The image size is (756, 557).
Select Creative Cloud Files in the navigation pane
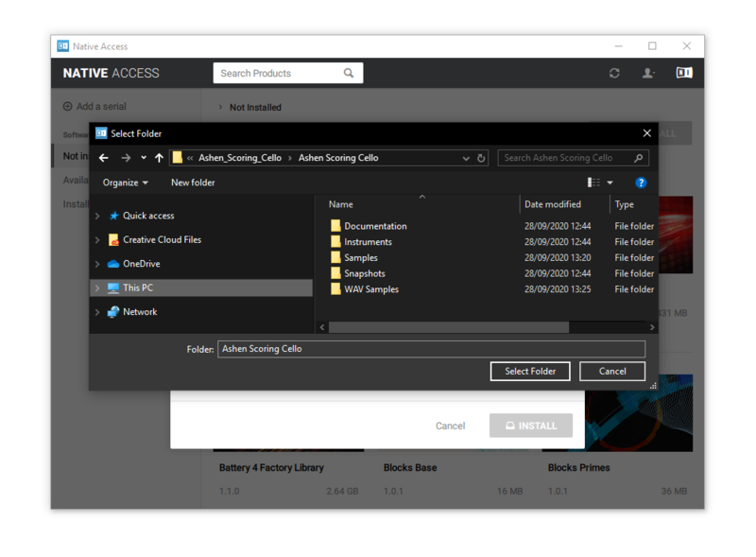[x=162, y=239]
